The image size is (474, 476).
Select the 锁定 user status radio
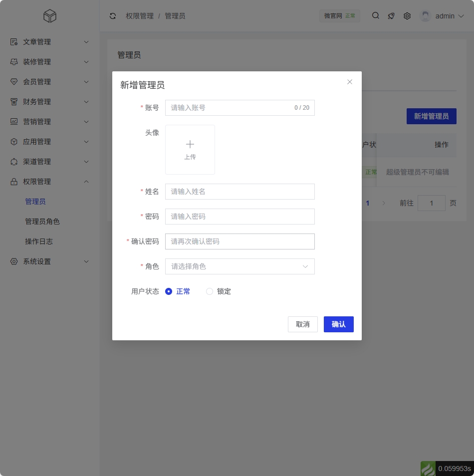[210, 291]
